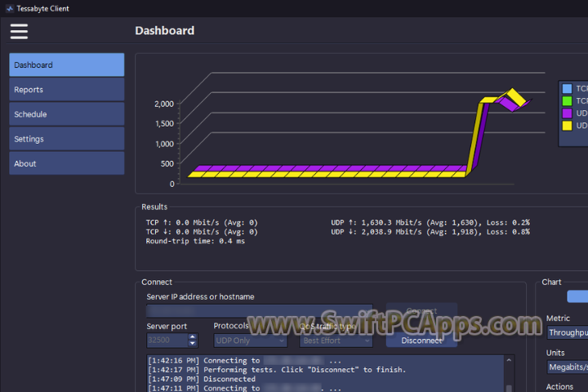Click the Server port number field
588x392 pixels.
167,341
